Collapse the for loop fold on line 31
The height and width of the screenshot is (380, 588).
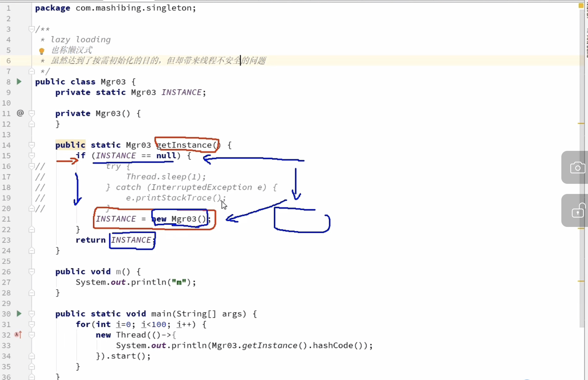tap(32, 324)
